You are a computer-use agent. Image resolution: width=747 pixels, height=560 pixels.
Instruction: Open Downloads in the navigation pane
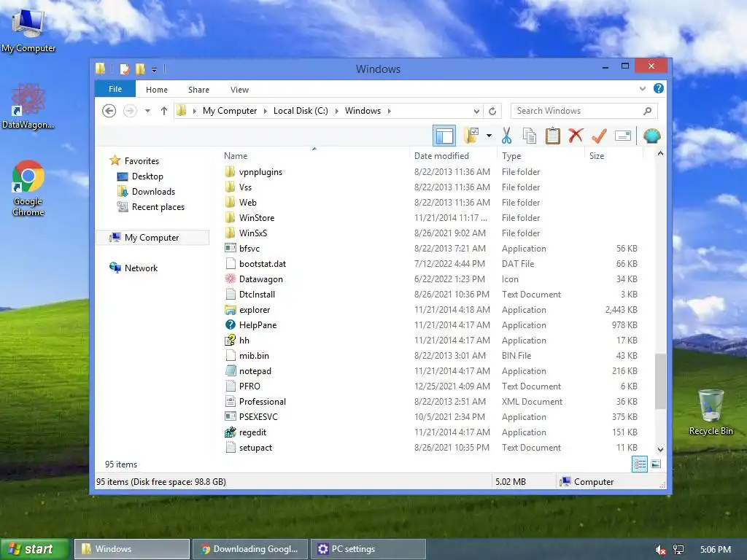tap(153, 192)
